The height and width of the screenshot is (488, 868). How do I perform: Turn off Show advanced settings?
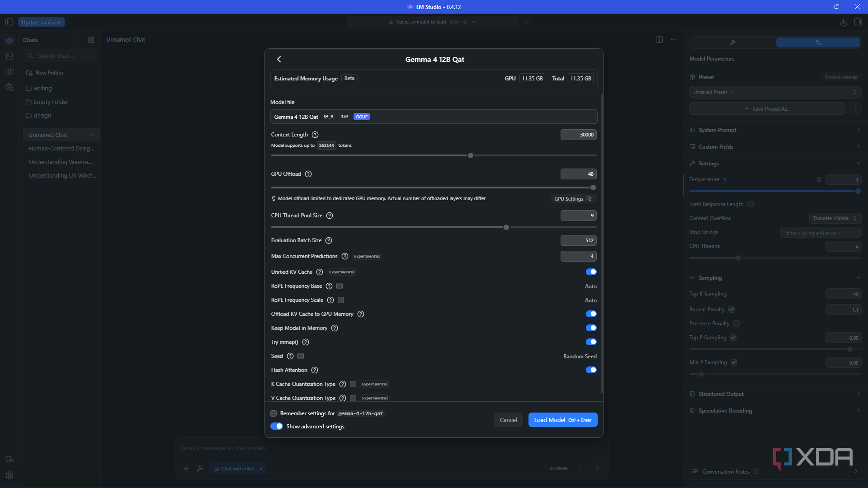[277, 426]
